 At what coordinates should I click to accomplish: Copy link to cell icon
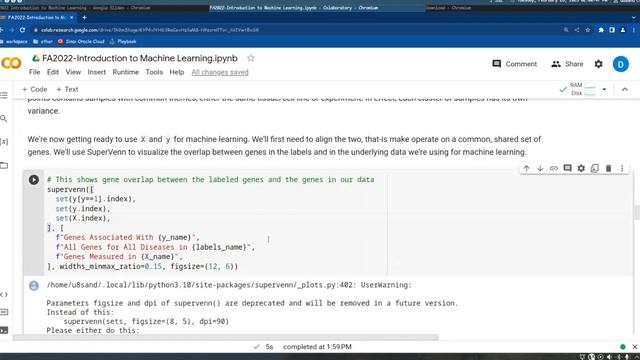(x=553, y=168)
